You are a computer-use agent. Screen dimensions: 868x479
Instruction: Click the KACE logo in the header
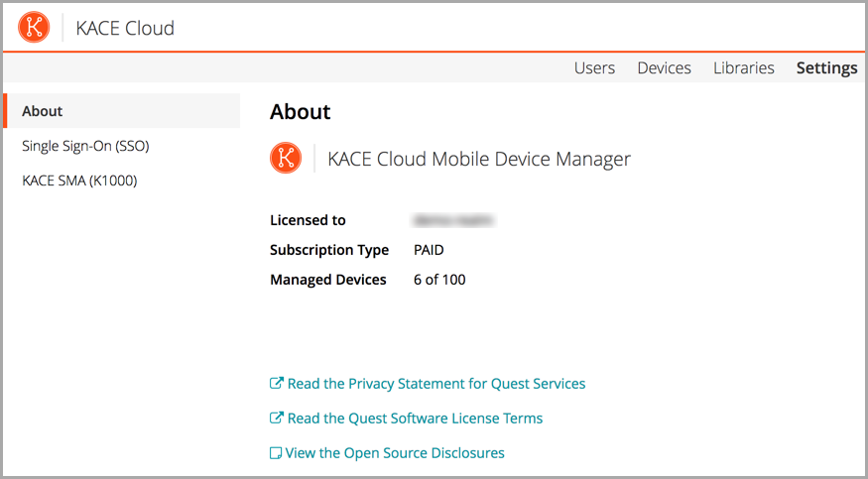pos(34,28)
